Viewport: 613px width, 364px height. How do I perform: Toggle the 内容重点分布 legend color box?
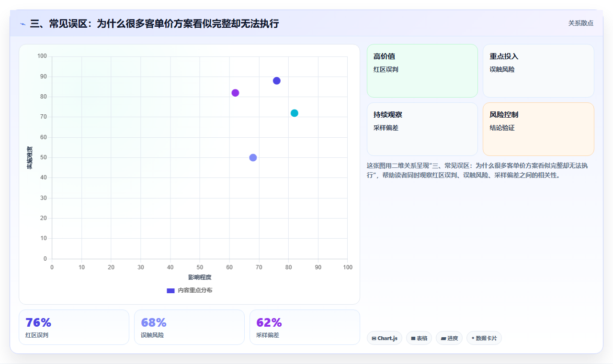coord(170,290)
